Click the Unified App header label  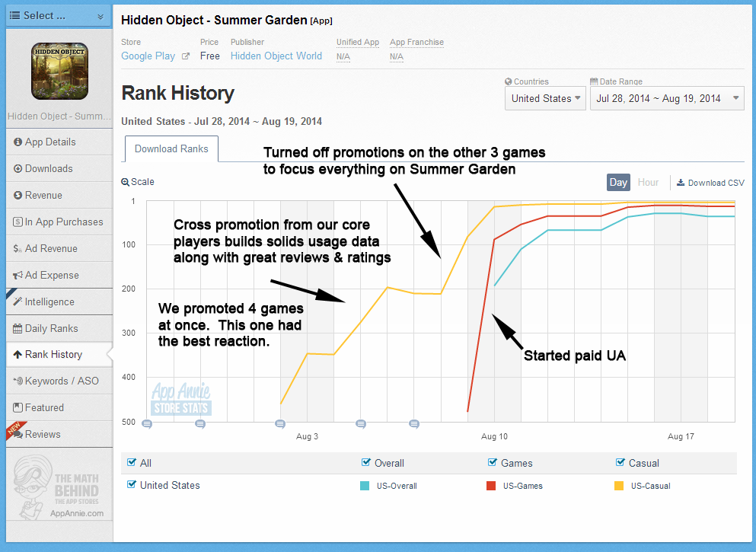[x=358, y=42]
